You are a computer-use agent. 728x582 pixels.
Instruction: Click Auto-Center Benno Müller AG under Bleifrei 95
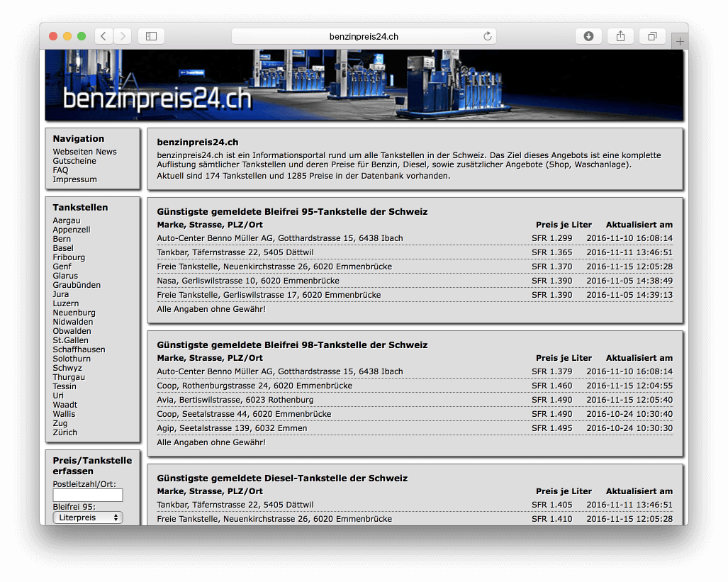coord(280,238)
